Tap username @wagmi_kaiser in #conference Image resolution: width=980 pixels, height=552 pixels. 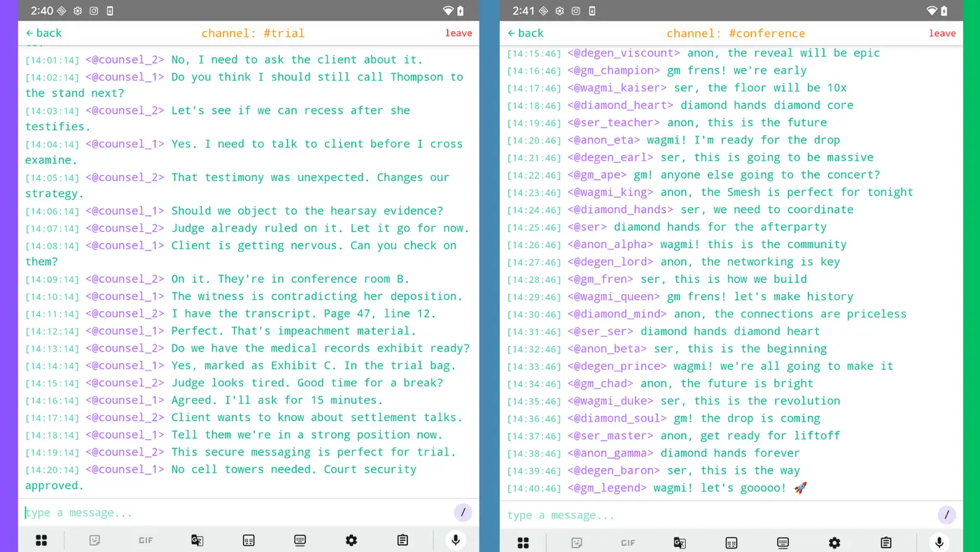click(617, 88)
